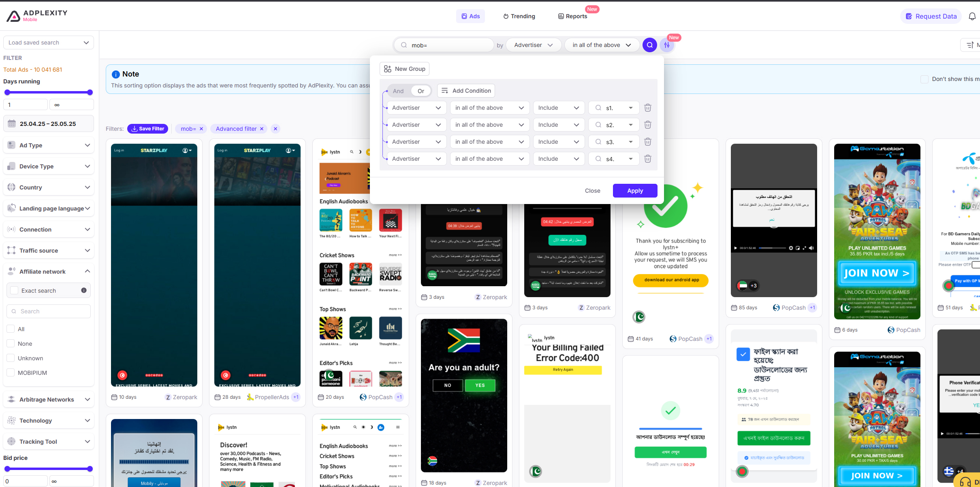Delete the s1. condition row
The width and height of the screenshot is (980, 487).
[x=648, y=108]
